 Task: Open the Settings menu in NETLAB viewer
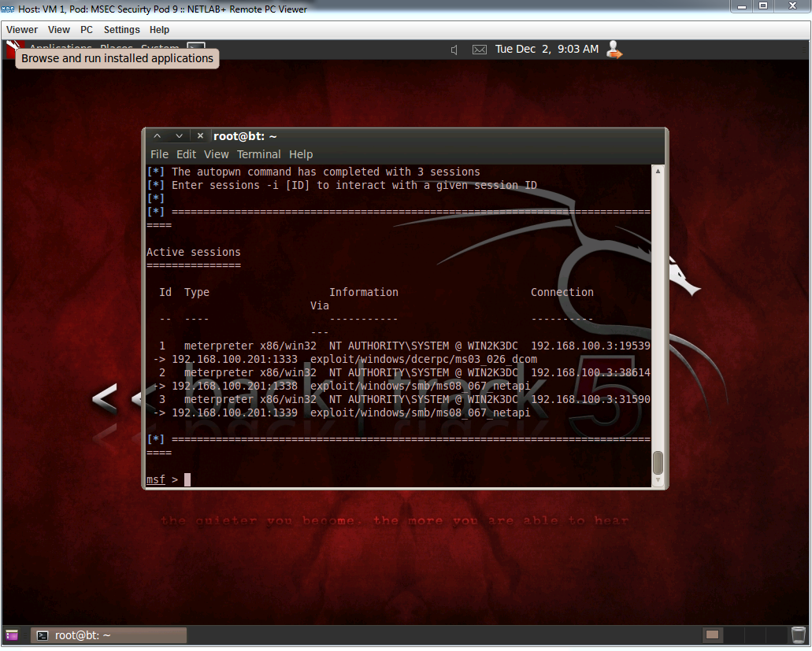point(122,30)
